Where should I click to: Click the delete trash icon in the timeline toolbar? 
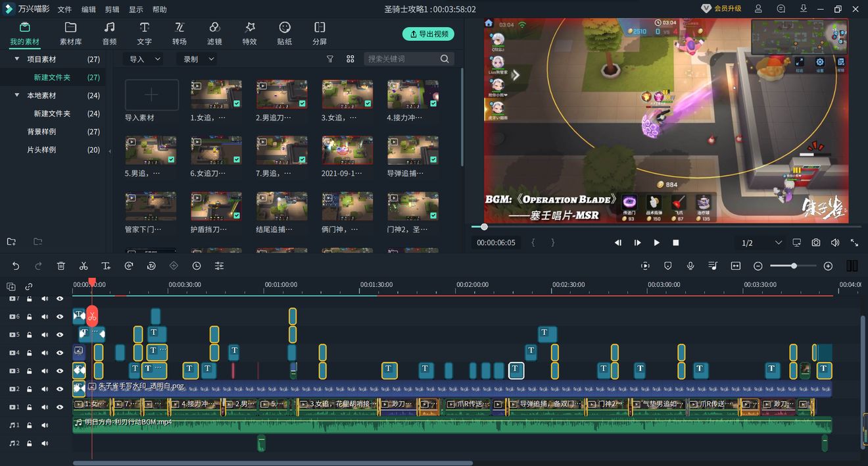61,266
